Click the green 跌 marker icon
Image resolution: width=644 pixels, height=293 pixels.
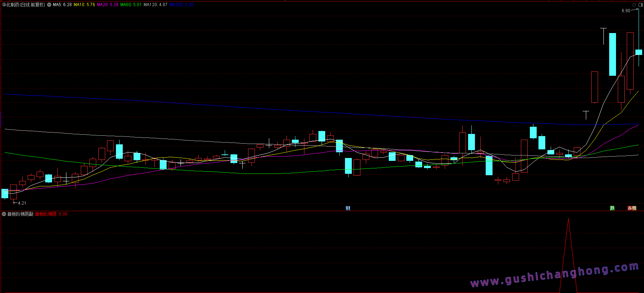pyautogui.click(x=612, y=208)
